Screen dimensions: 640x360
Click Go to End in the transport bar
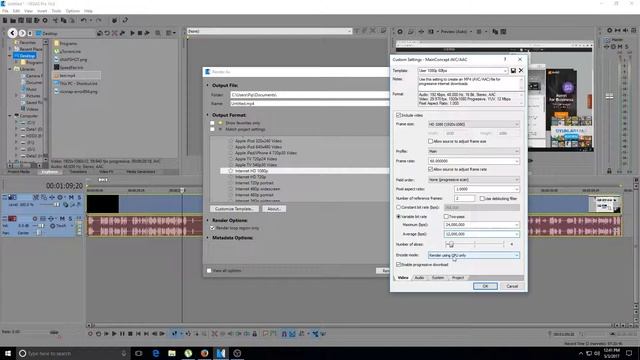pos(146,334)
